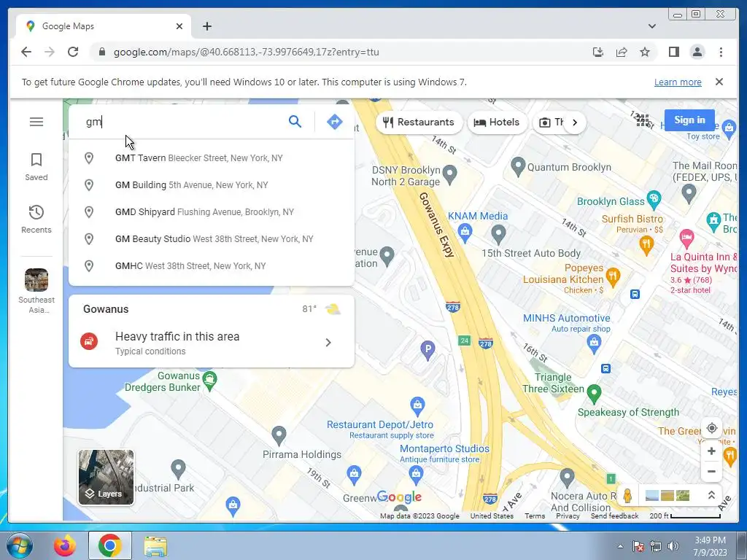The width and height of the screenshot is (747, 560).
Task: Open Directions with the blue arrow icon
Action: 334,122
